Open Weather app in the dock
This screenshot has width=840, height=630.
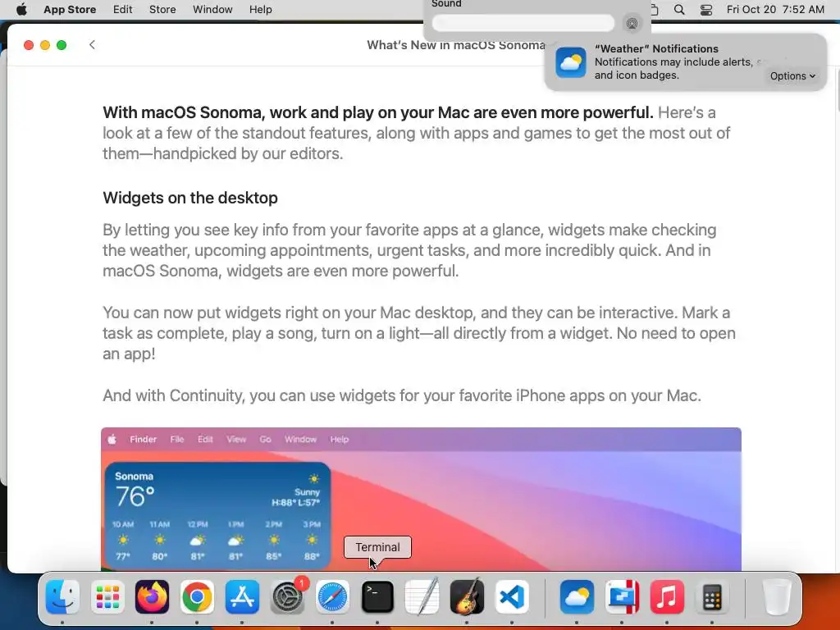click(x=577, y=597)
